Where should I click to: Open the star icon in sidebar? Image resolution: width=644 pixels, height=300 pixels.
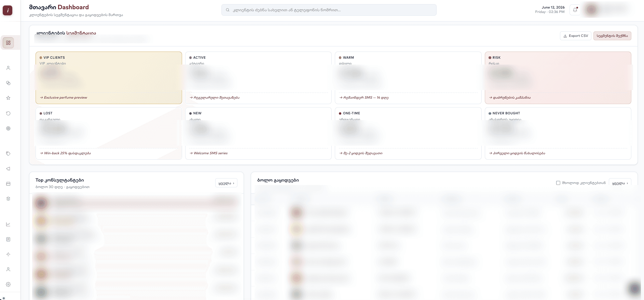(8, 98)
